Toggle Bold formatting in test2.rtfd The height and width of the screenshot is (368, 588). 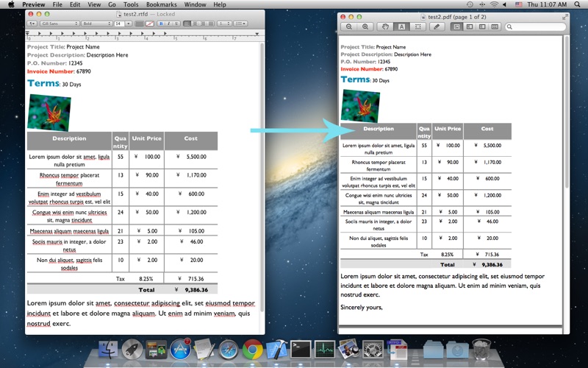pos(161,24)
